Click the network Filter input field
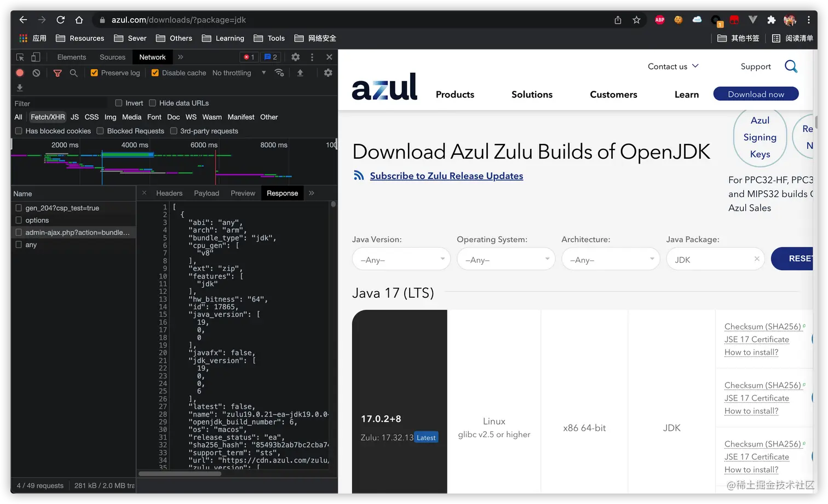The image size is (828, 504). [x=60, y=103]
